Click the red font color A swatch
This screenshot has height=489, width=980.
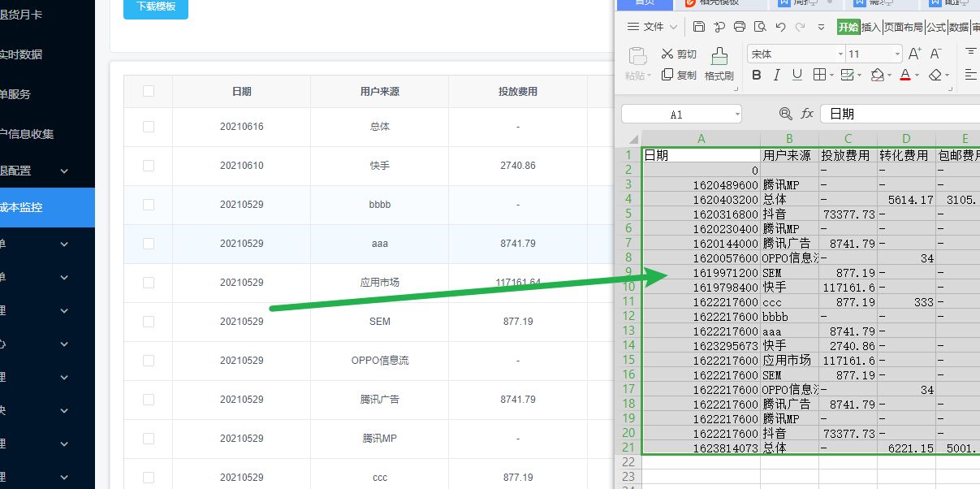(x=905, y=75)
